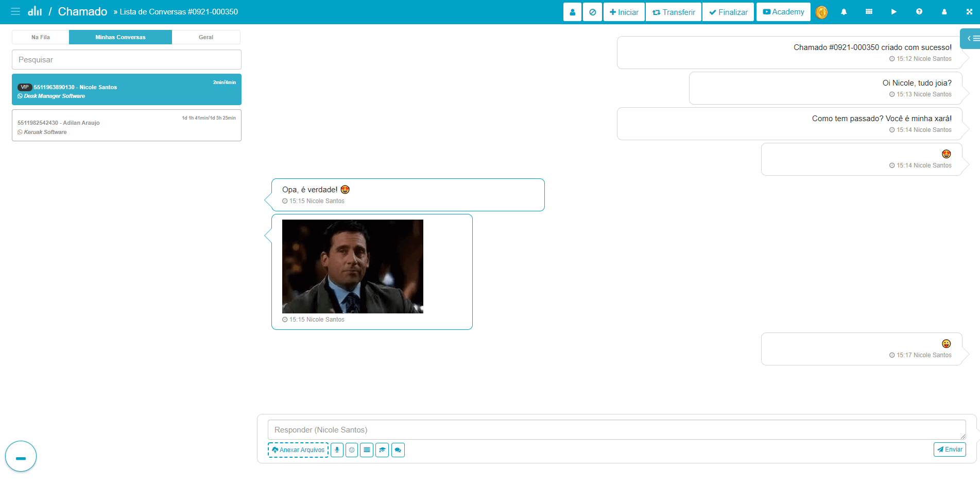The height and width of the screenshot is (483, 980).
Task: Click the Desk Manager bar-chart logo
Action: (35, 11)
